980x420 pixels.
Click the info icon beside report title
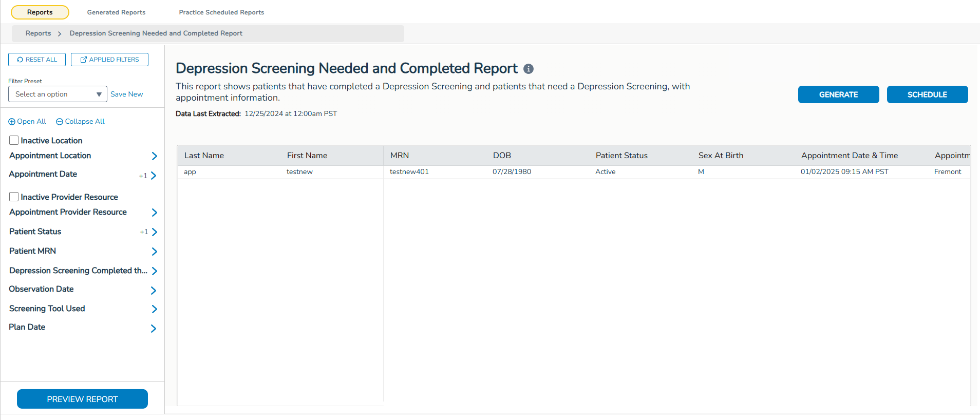(529, 69)
